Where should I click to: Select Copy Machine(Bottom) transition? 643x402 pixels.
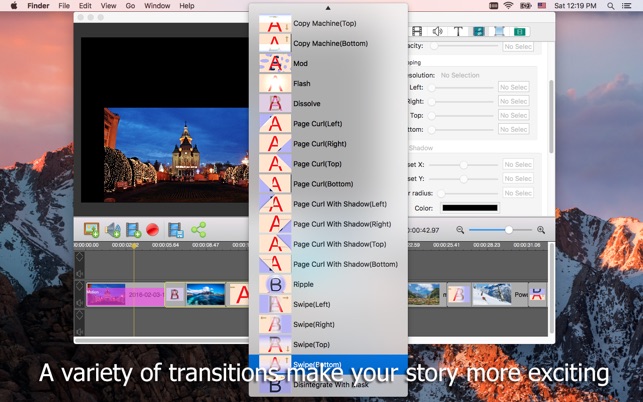point(328,43)
